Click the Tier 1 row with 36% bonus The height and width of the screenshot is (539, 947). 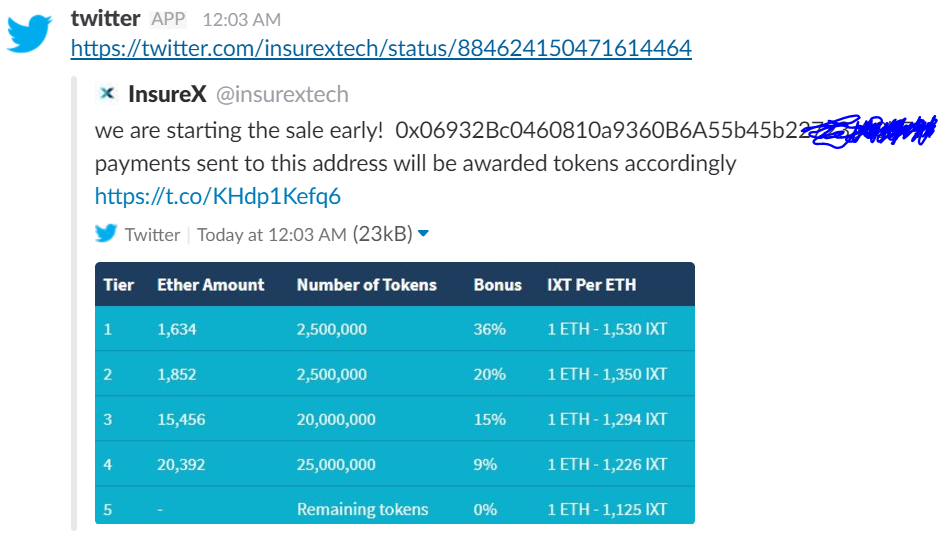[395, 329]
